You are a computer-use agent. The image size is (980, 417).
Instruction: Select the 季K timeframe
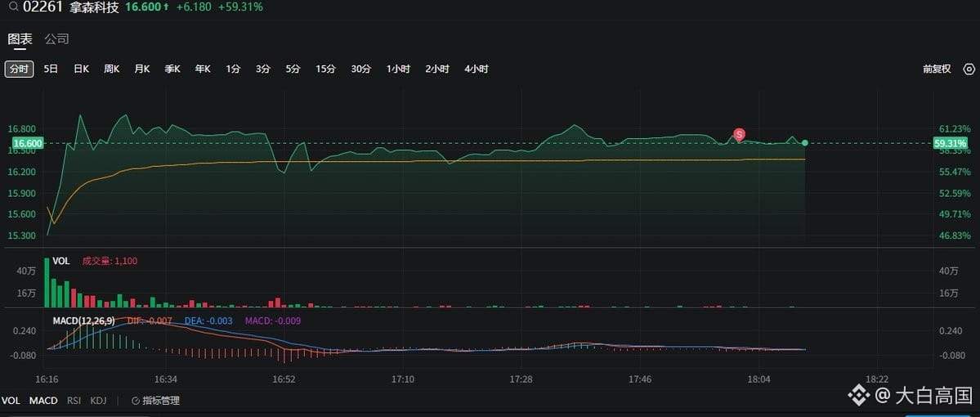(172, 69)
